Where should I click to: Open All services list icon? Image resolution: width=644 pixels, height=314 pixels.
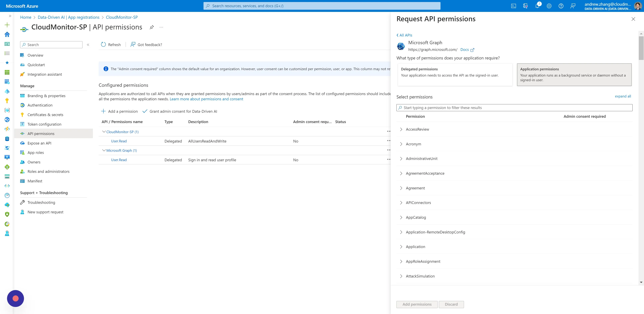pos(7,53)
